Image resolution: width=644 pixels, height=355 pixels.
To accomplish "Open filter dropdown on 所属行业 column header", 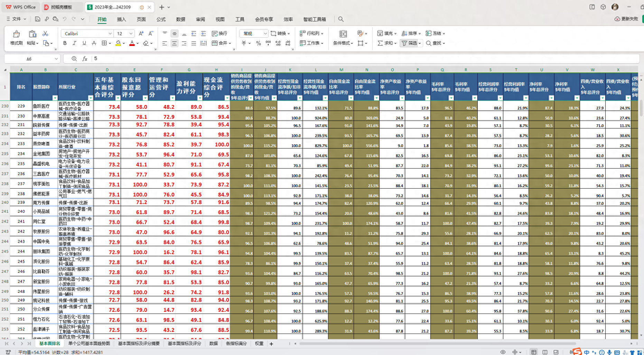I will coord(90,98).
